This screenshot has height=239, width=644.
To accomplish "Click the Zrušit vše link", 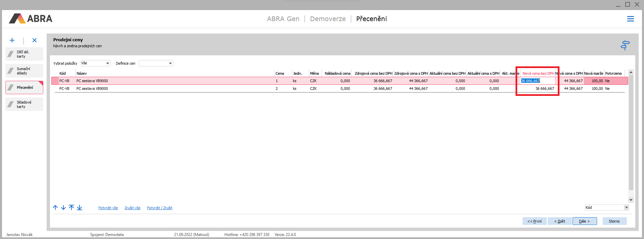I will [132, 208].
